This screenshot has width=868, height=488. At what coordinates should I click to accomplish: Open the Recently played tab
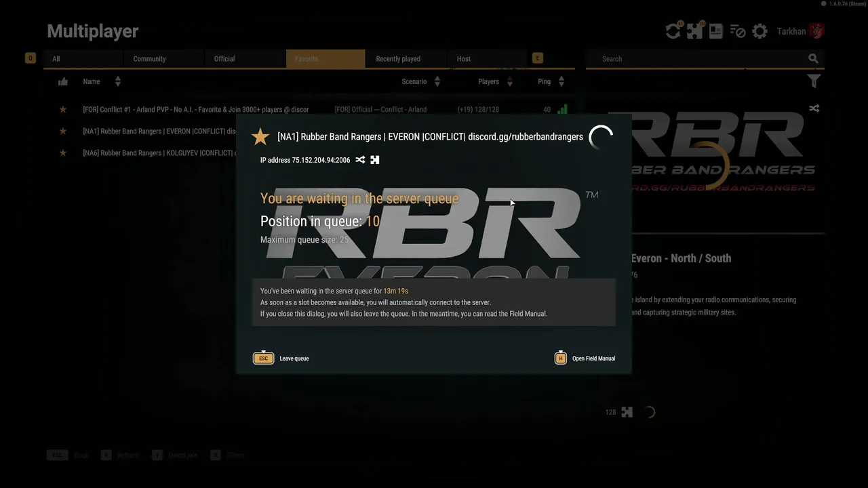406,59
